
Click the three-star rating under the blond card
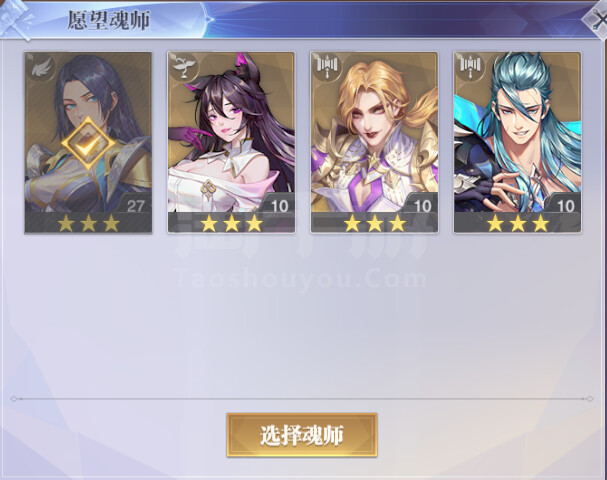click(375, 223)
